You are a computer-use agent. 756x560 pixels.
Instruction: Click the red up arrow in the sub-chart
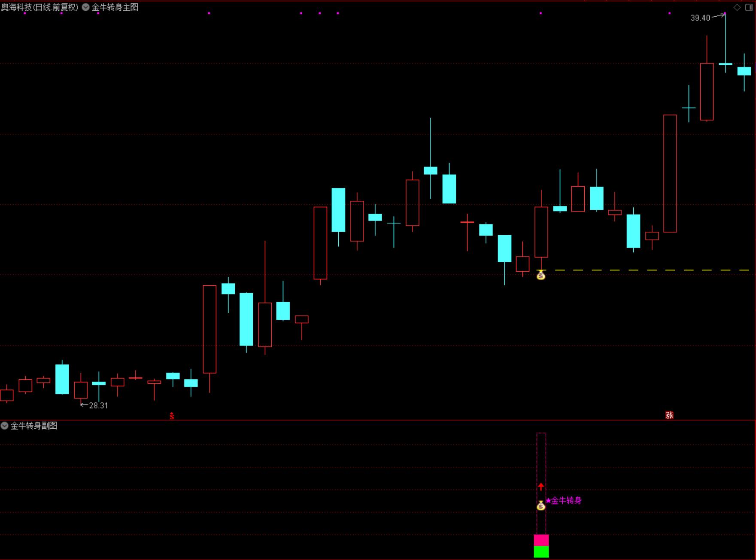541,487
